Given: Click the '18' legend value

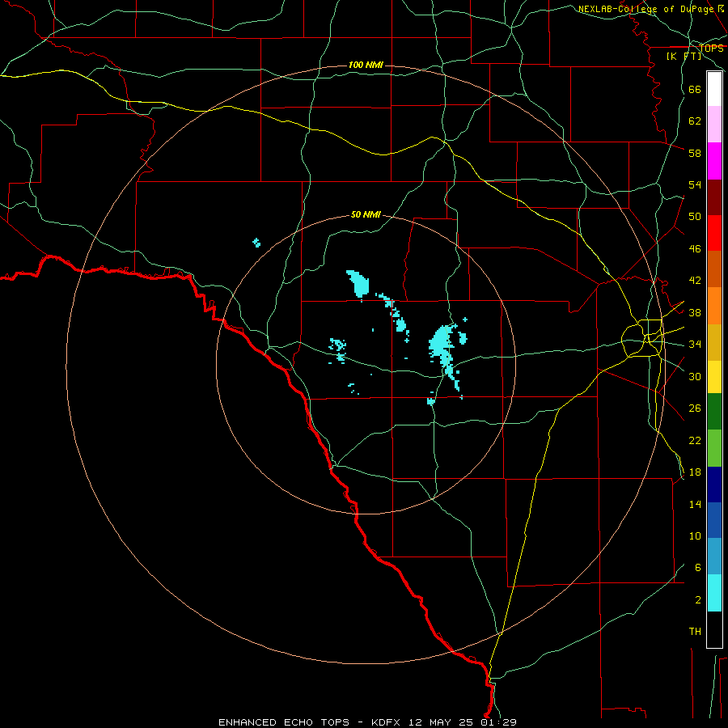Looking at the screenshot, I should pyautogui.click(x=695, y=472).
